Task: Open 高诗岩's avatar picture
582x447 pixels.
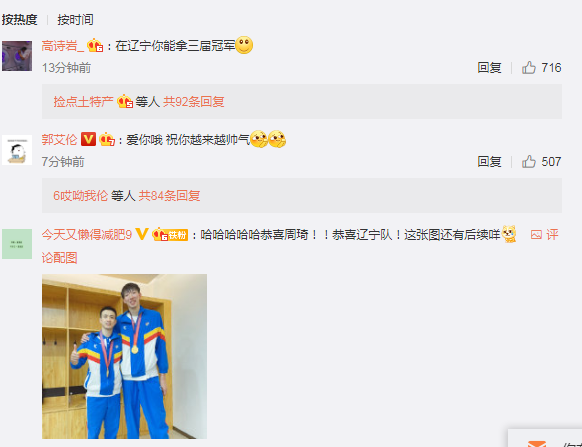Action: [17, 56]
